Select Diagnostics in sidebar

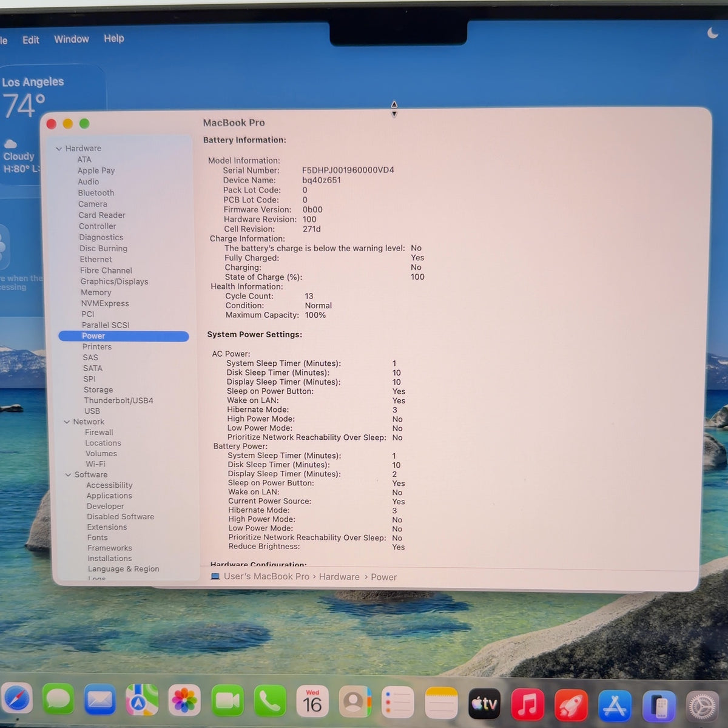101,238
